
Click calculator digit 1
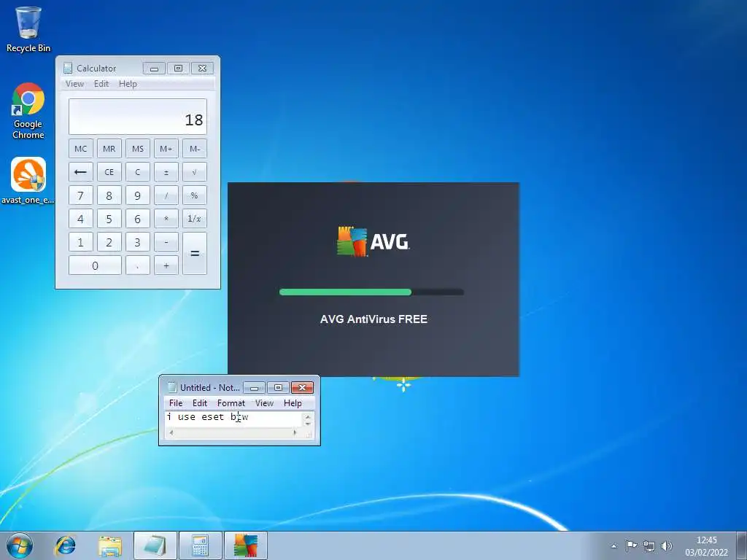[x=80, y=242]
